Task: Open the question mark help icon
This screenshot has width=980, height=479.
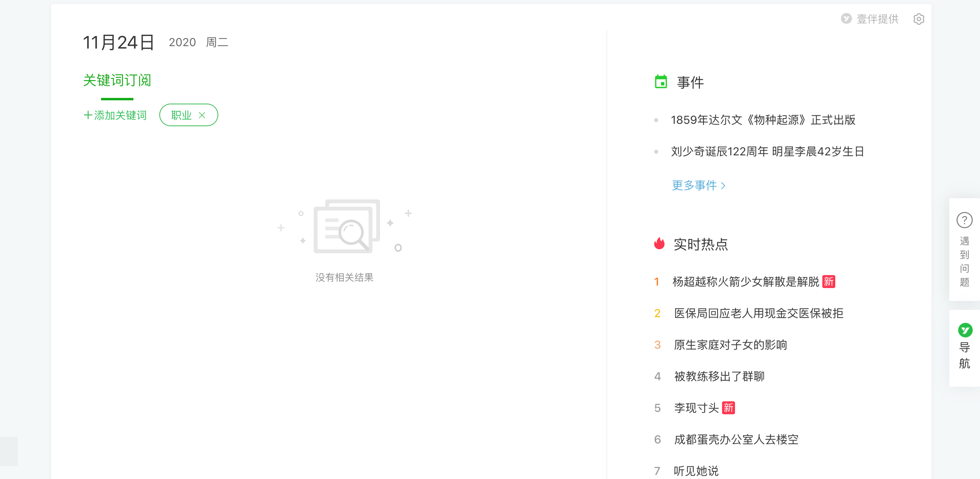Action: [x=964, y=220]
